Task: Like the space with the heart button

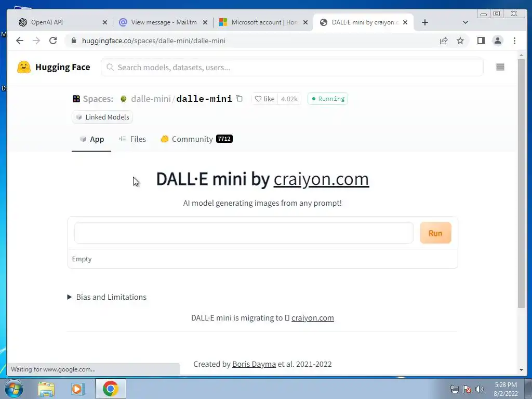Action: pos(264,99)
